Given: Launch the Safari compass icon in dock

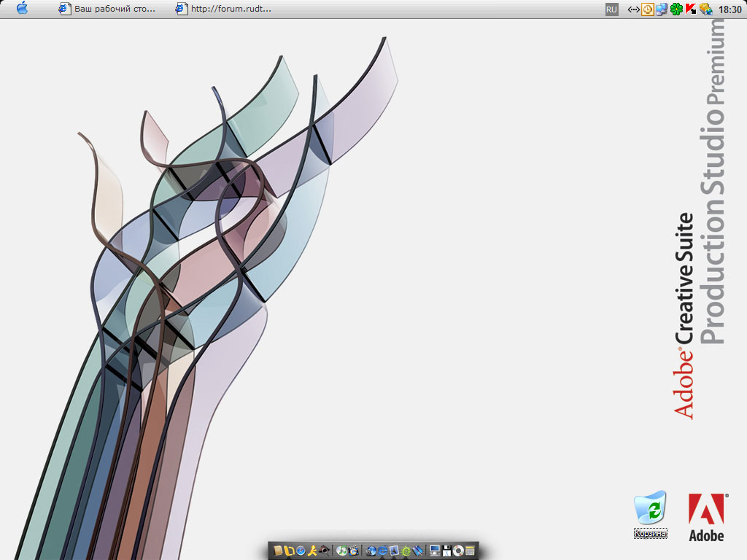Looking at the screenshot, I should 301,551.
